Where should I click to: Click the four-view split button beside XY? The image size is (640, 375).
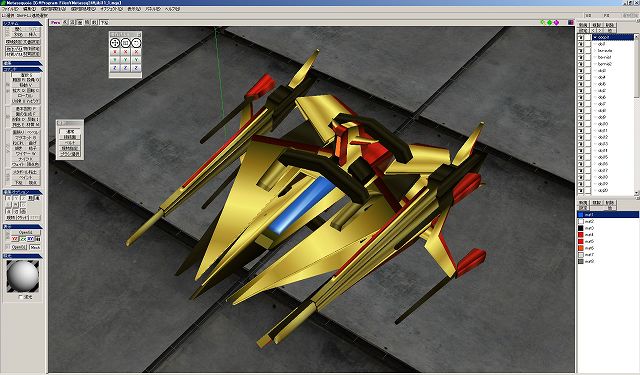tap(38, 239)
